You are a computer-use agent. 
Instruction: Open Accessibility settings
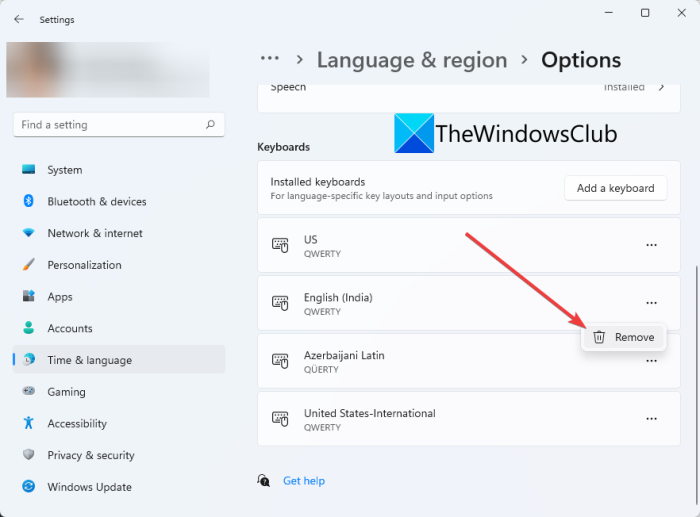click(77, 423)
